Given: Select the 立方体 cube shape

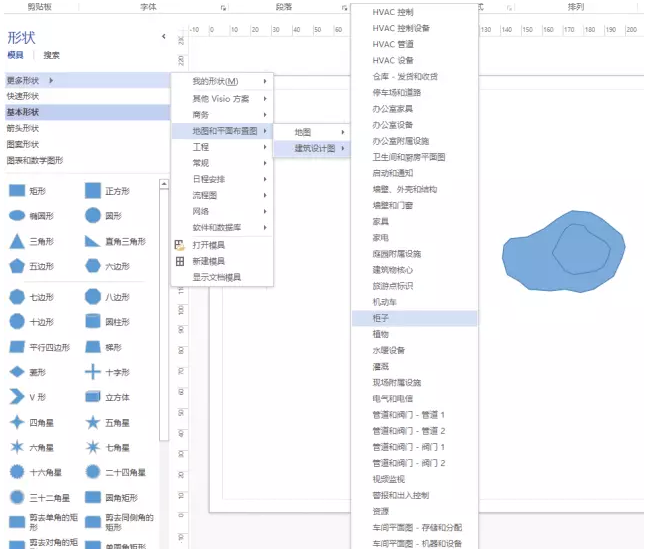Looking at the screenshot, I should [x=92, y=398].
